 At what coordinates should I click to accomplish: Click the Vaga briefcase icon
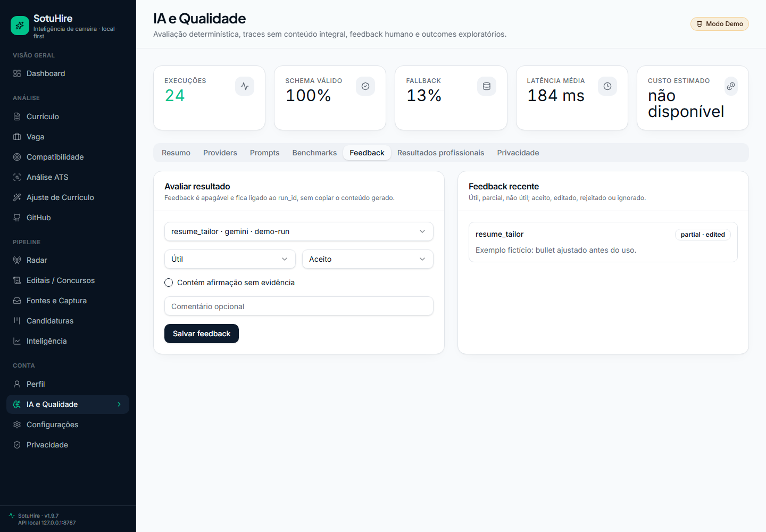[x=17, y=137]
